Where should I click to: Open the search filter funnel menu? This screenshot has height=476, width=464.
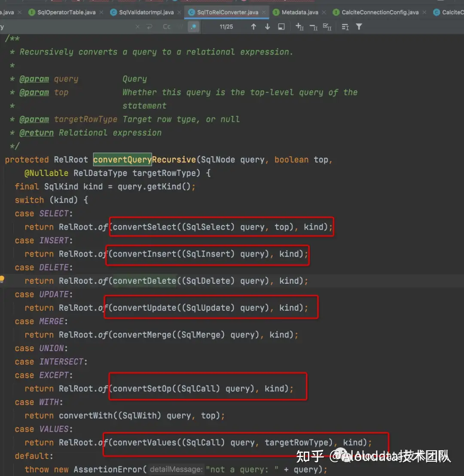pos(359,27)
